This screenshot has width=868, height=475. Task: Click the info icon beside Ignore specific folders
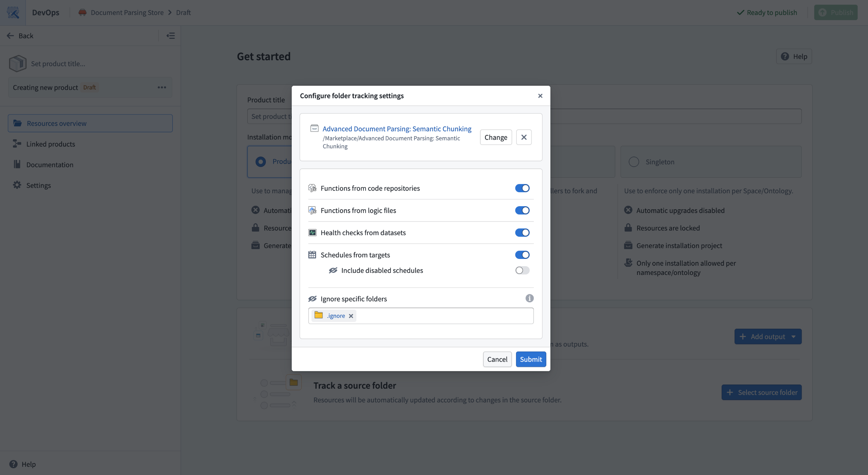point(529,298)
